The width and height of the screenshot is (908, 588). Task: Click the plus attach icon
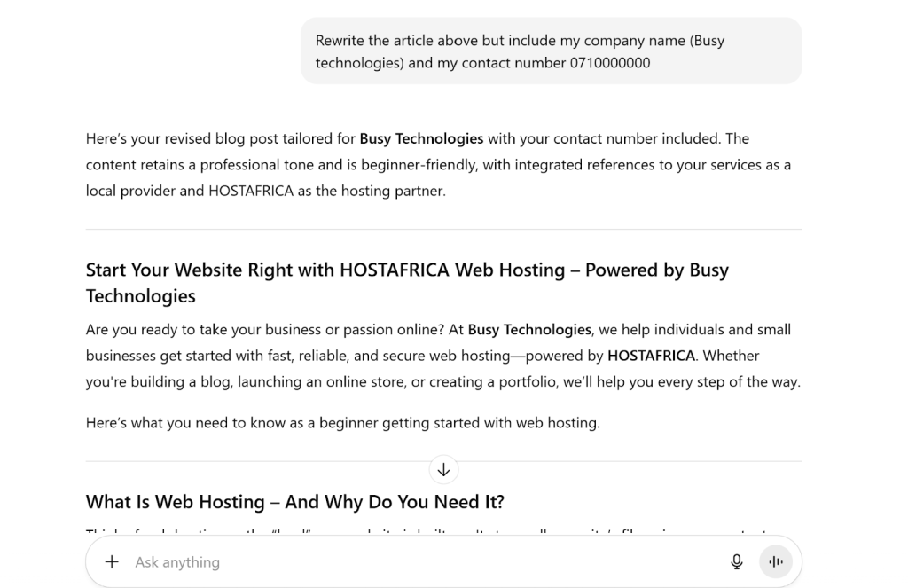[112, 561]
